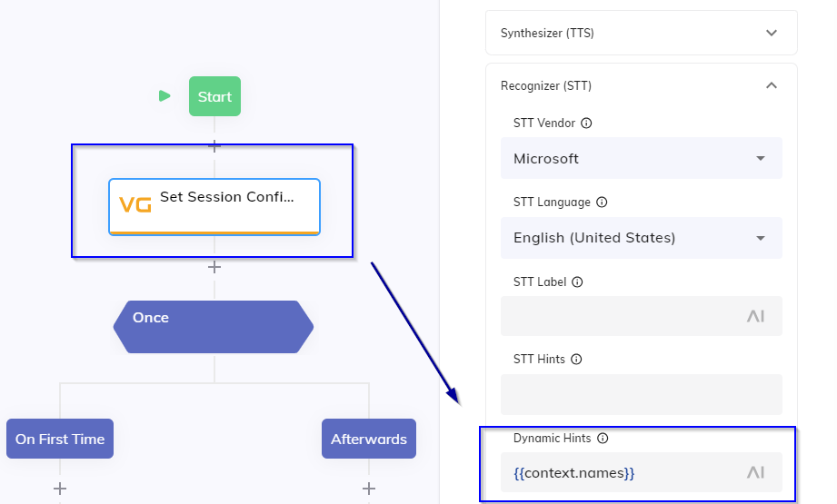This screenshot has height=504, width=837.
Task: Add node under Afterwards branch
Action: point(369,489)
